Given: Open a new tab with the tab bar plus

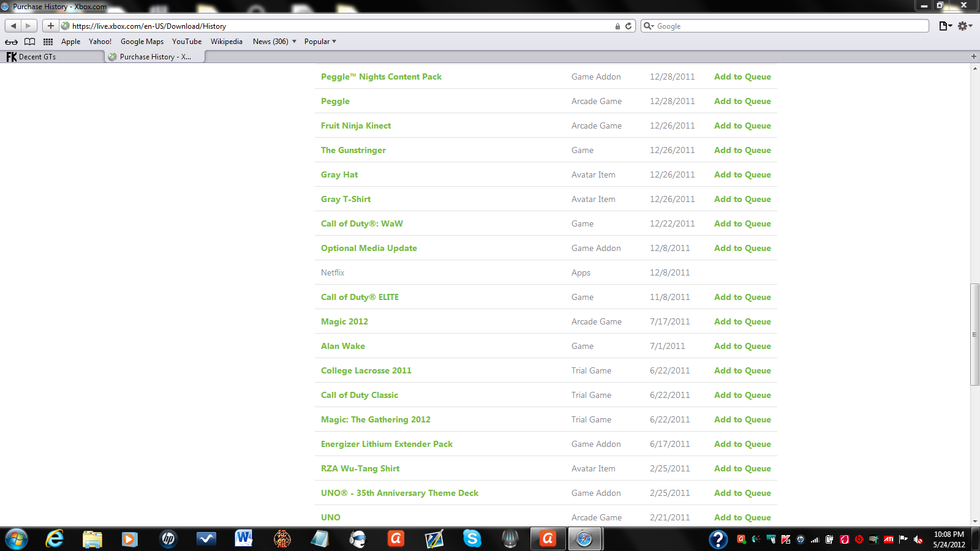Looking at the screenshot, I should 974,56.
